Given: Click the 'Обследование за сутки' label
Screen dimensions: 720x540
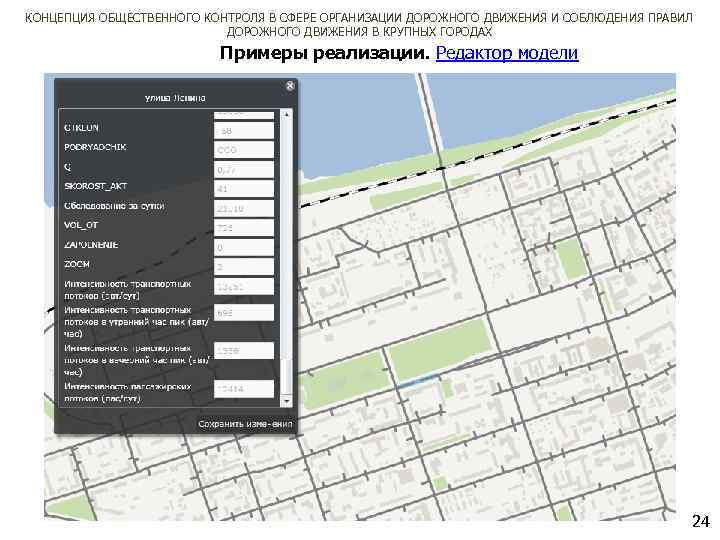Looking at the screenshot, I should tap(114, 206).
